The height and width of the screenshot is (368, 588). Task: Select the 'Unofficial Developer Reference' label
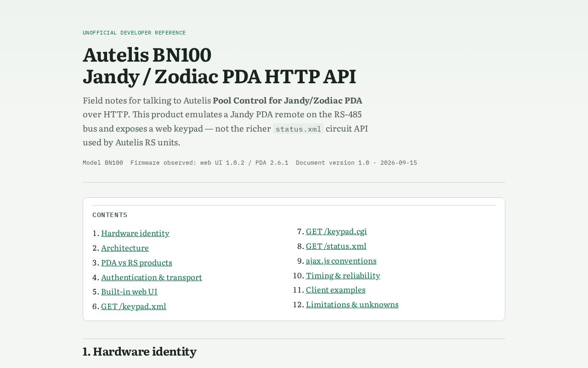(x=134, y=33)
